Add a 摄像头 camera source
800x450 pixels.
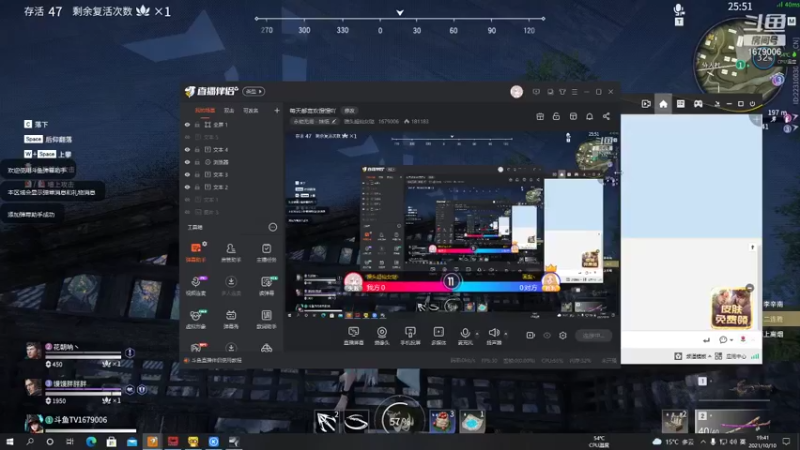click(x=382, y=336)
